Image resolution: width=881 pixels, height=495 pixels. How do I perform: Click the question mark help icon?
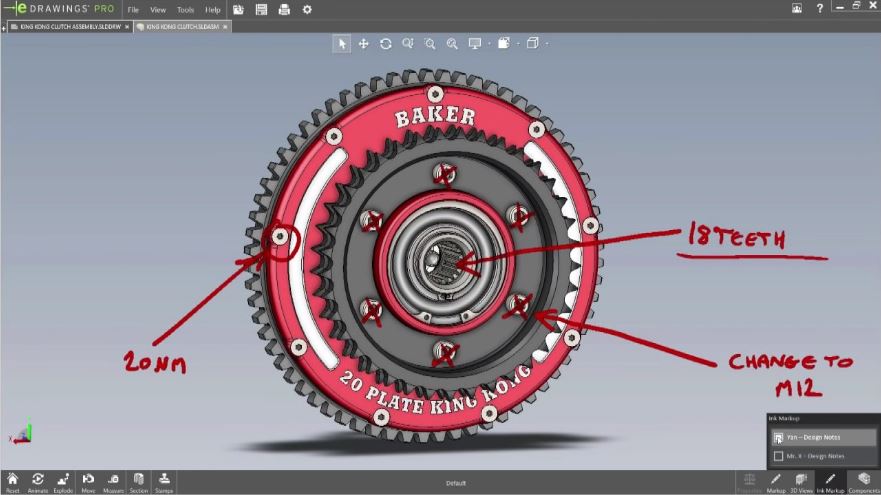point(820,8)
